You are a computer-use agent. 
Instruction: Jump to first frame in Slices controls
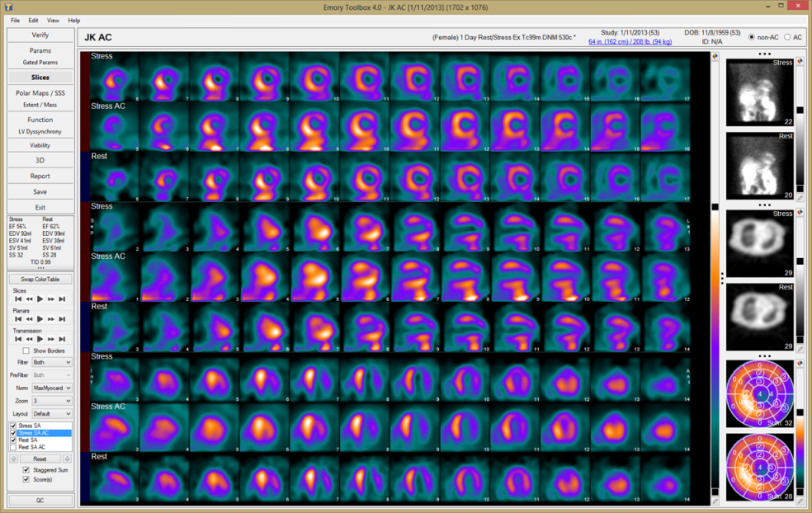point(18,299)
